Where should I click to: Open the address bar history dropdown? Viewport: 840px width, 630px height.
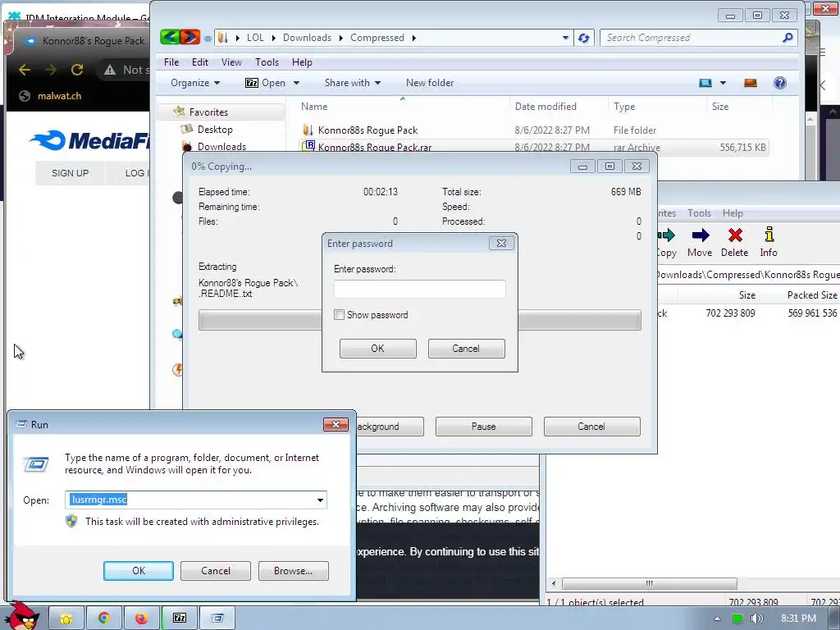pyautogui.click(x=566, y=38)
